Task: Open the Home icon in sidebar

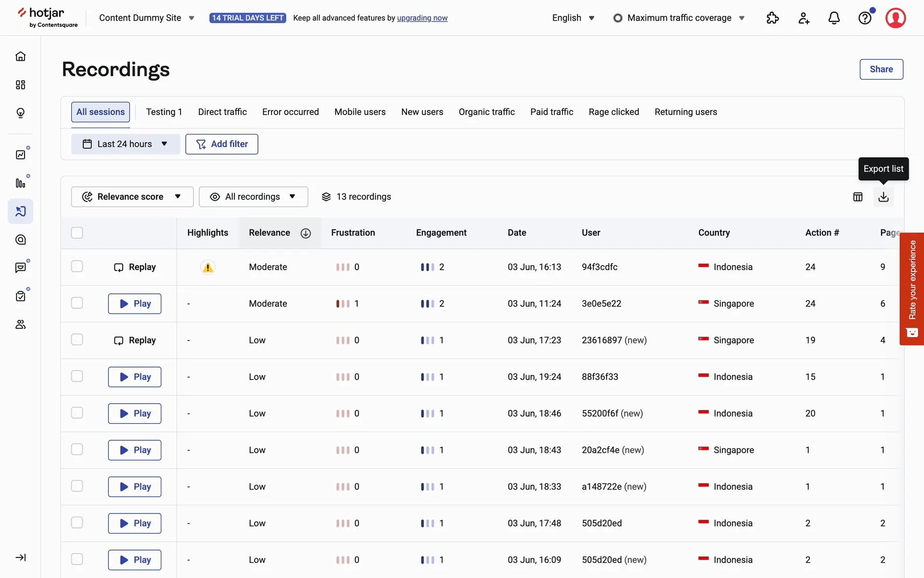Action: 20,56
